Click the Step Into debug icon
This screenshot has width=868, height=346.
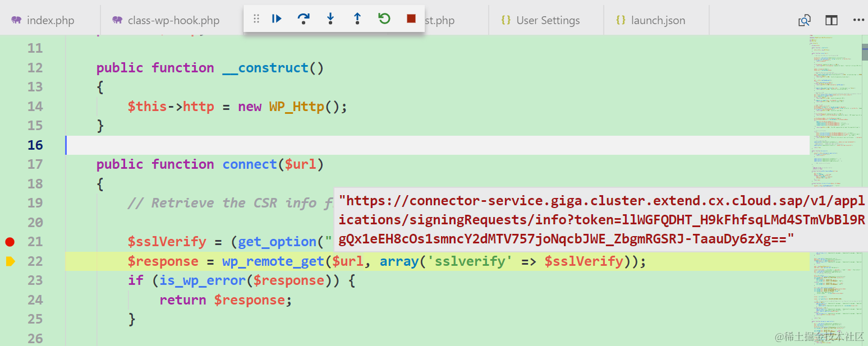(330, 19)
